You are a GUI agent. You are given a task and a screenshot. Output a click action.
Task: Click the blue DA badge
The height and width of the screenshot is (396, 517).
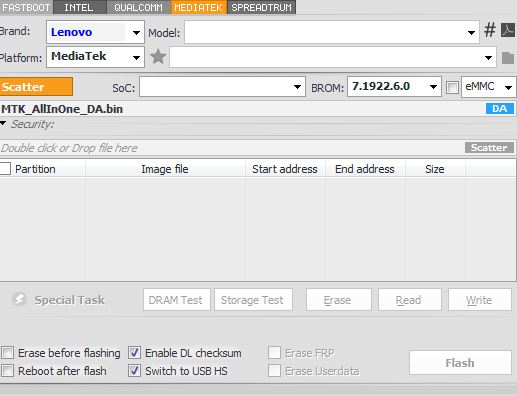[x=499, y=109]
